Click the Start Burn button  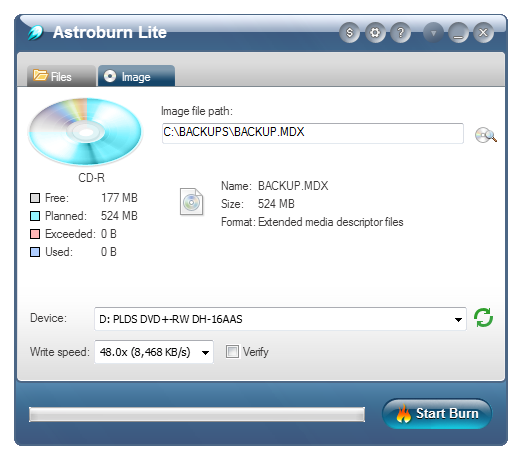coord(437,414)
